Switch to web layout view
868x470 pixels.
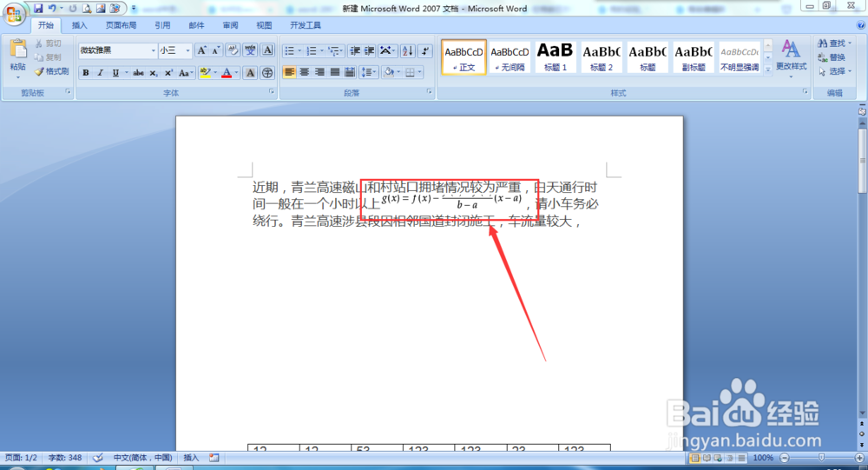point(718,458)
